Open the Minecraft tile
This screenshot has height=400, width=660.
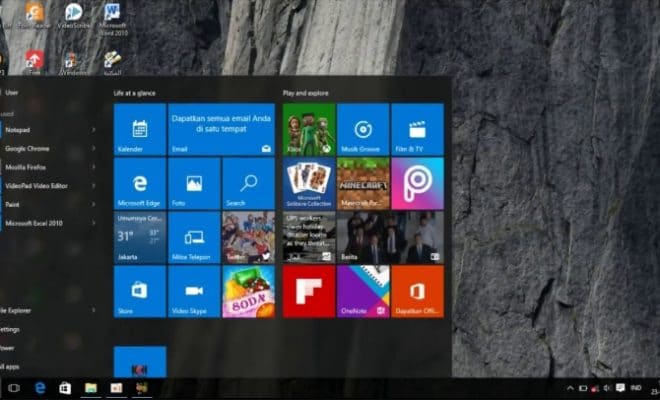point(363,184)
